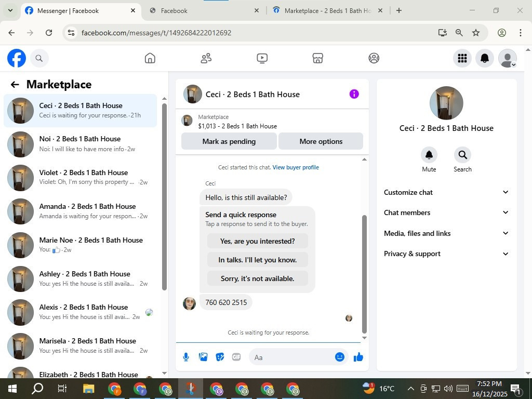Screen dimensions: 532x399
Task: Open Ceci's conversation in the chat list
Action: coord(81,111)
